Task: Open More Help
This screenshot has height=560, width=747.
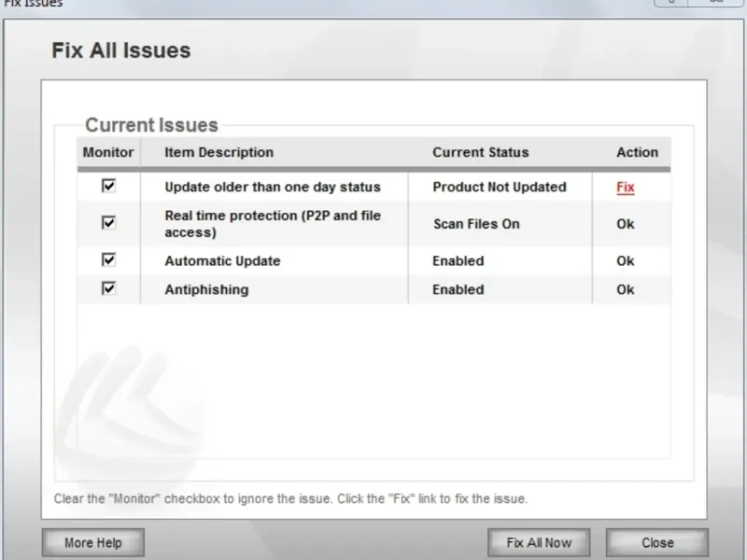Action: click(93, 542)
